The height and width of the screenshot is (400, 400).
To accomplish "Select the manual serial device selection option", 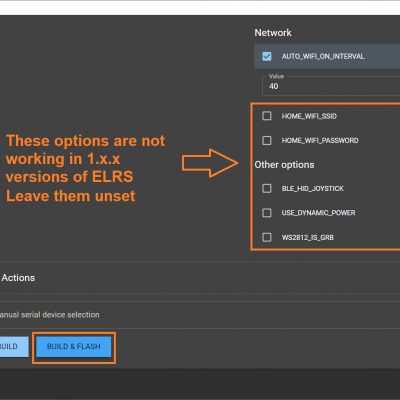I will (50, 315).
